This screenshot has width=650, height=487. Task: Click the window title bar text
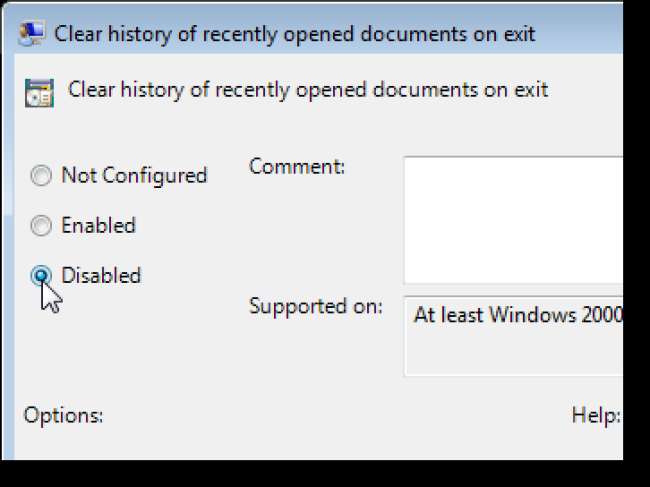point(295,34)
